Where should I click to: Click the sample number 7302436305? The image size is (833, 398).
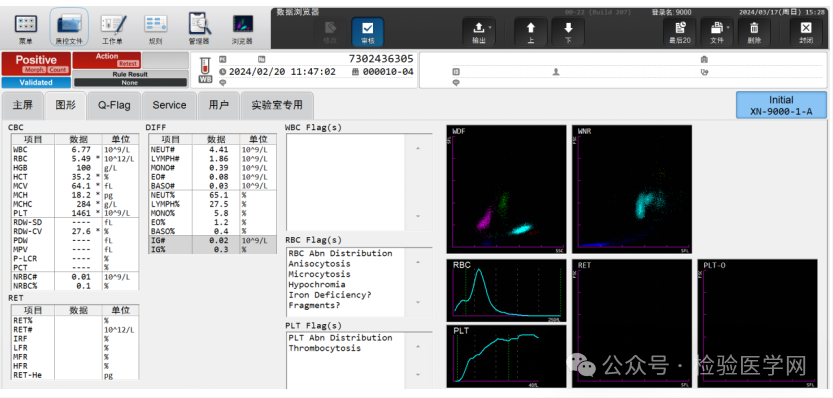click(x=381, y=59)
